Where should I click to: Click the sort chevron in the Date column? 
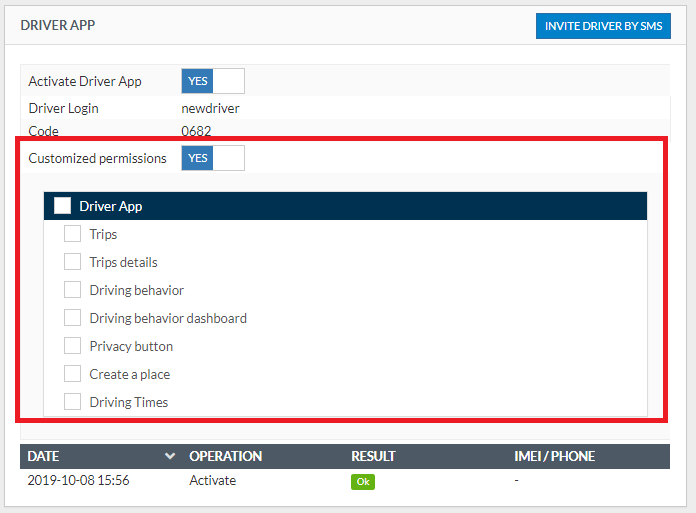[x=169, y=456]
